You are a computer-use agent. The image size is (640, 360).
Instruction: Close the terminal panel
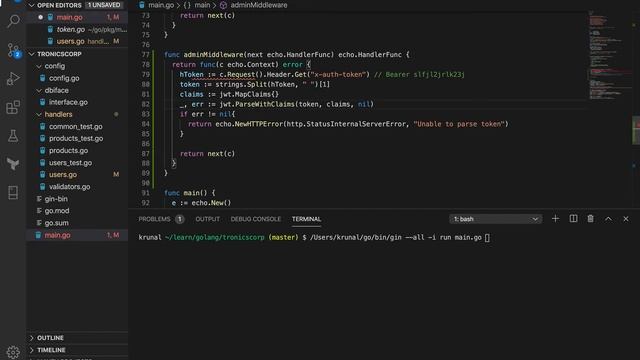[626, 219]
